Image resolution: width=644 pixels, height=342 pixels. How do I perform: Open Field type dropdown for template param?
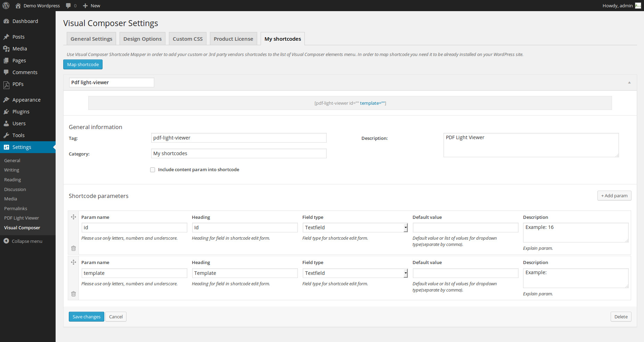point(354,273)
